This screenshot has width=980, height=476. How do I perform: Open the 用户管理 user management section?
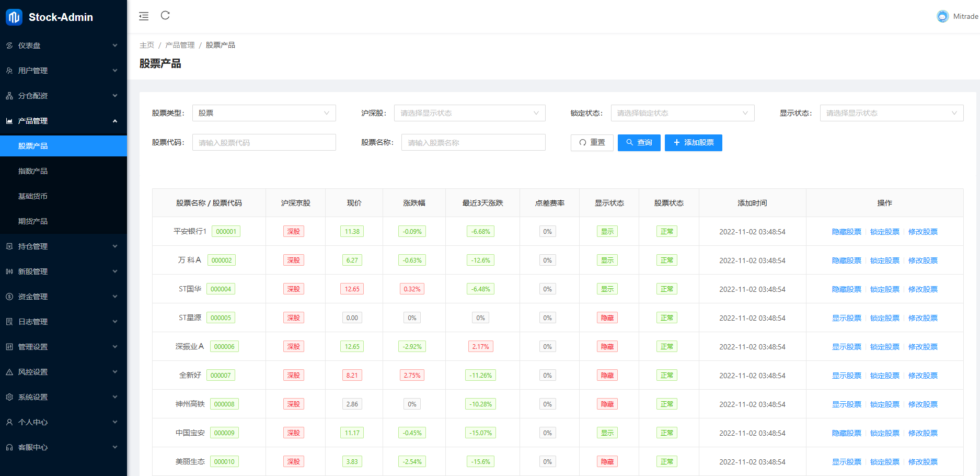click(x=32, y=70)
